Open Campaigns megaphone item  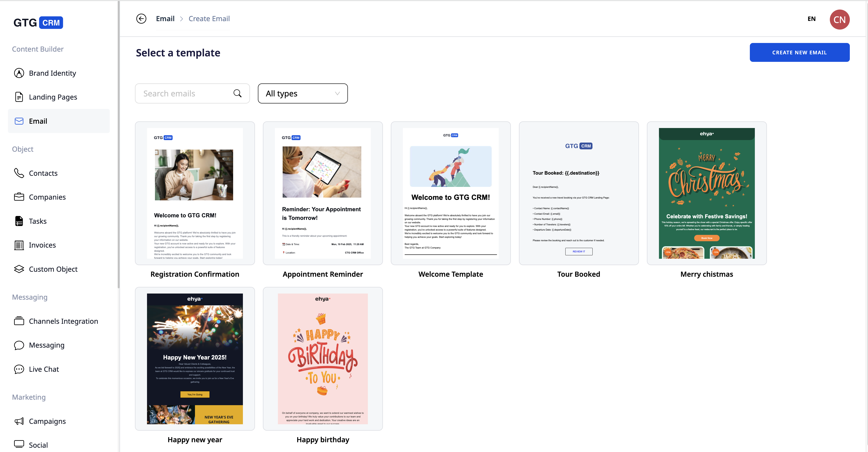pos(47,421)
